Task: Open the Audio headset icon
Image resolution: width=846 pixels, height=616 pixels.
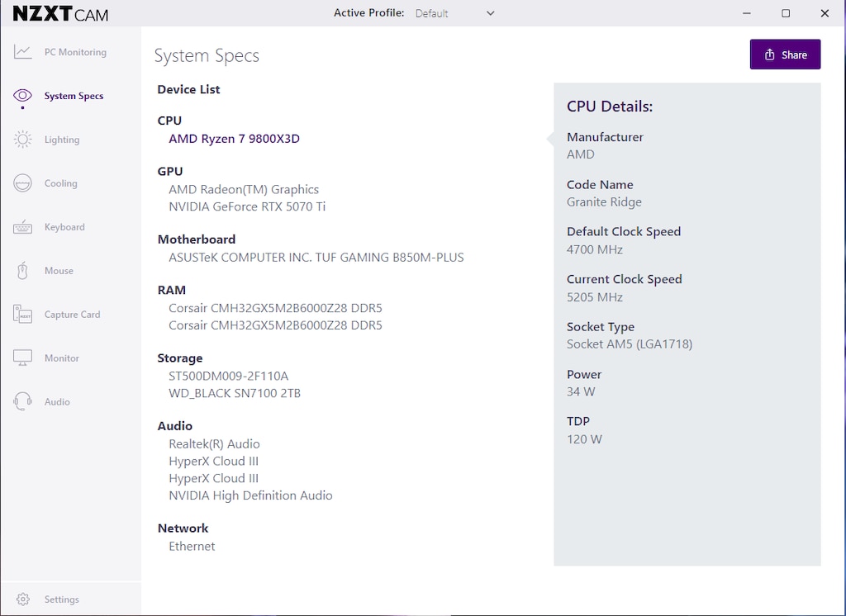Action: click(x=22, y=401)
